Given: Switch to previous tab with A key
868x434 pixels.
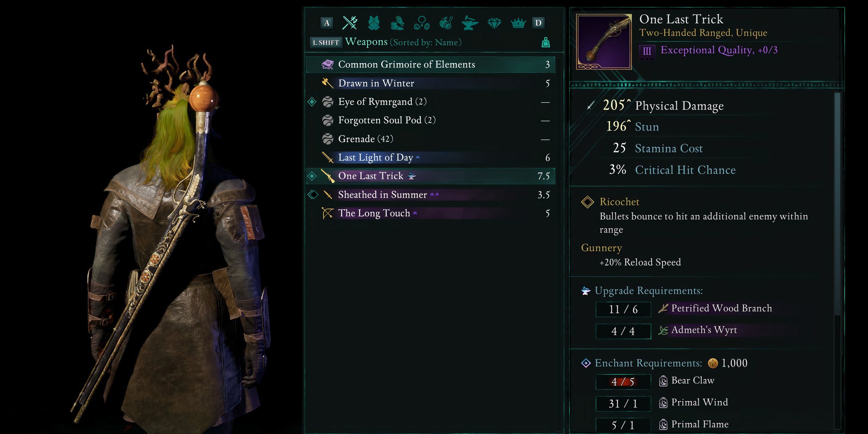Looking at the screenshot, I should point(326,23).
